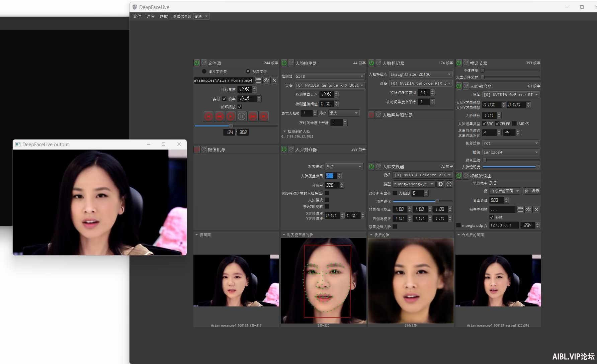
Task: Toggle power for 人脸融合器 module
Action: [459, 86]
